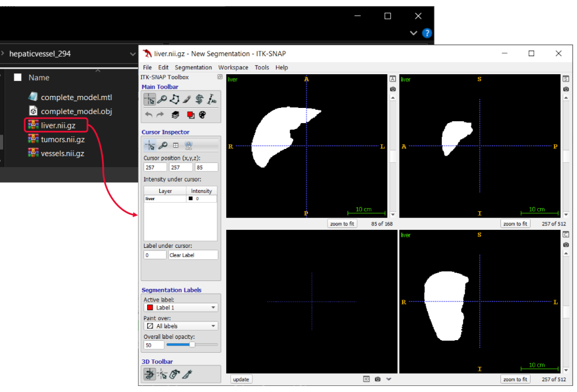The width and height of the screenshot is (577, 392).
Task: Expand the Paint over dropdown
Action: click(180, 326)
